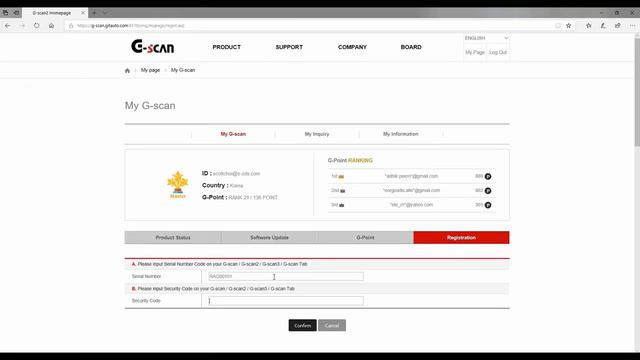The height and width of the screenshot is (360, 640).
Task: Click the Country value Korea
Action: (236, 186)
